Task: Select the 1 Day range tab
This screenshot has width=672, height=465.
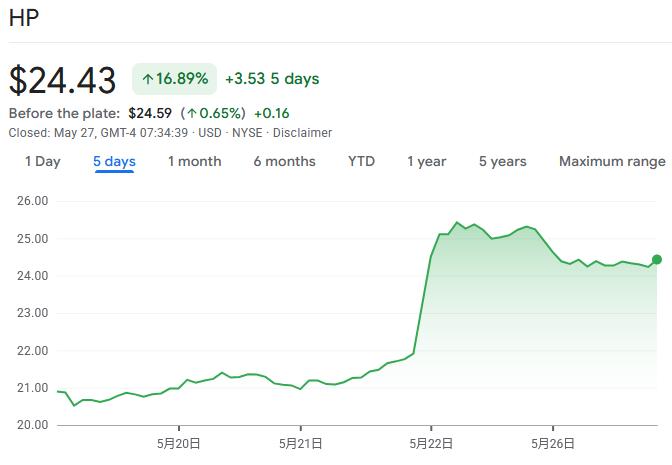Action: coord(42,162)
